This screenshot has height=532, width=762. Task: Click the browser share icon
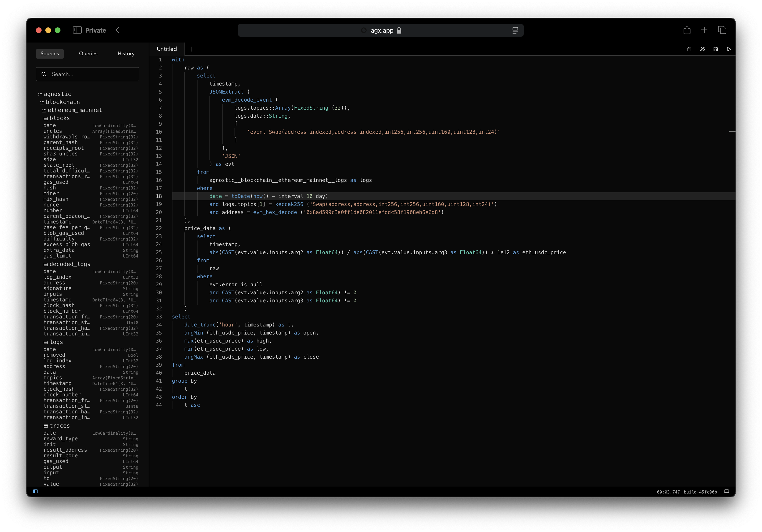687,30
